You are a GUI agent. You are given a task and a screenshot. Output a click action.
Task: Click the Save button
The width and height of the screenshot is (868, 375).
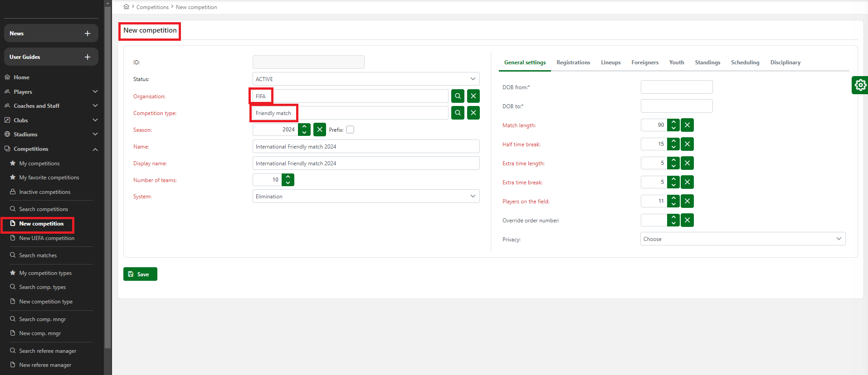coord(140,274)
